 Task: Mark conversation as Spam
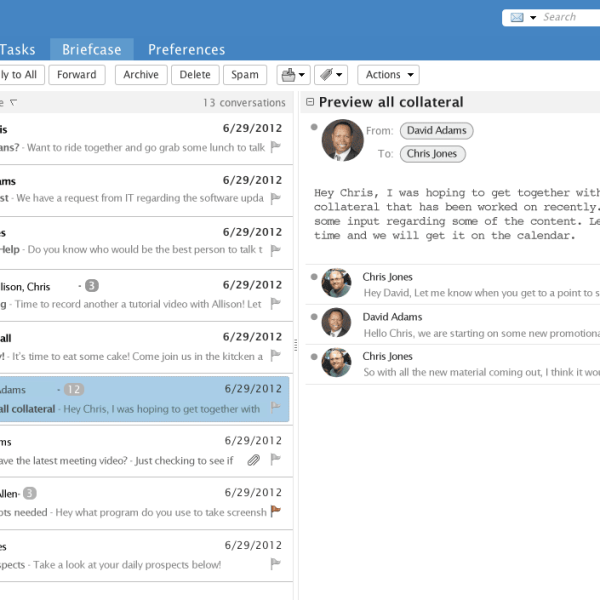tap(245, 75)
